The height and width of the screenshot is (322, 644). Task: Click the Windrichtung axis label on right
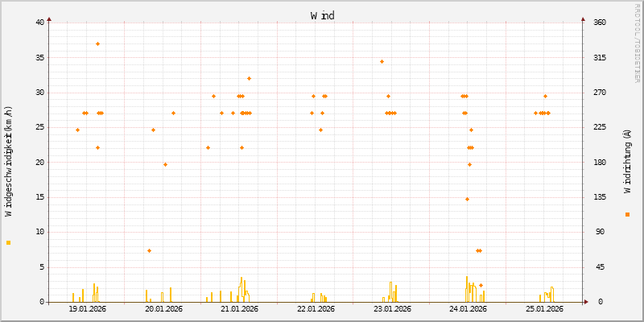[x=627, y=161]
